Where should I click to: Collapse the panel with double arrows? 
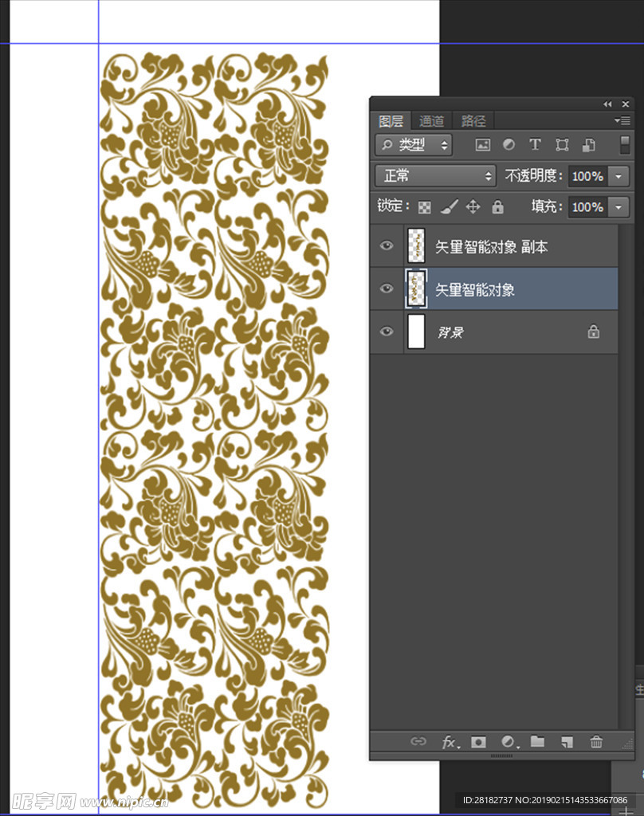click(607, 104)
